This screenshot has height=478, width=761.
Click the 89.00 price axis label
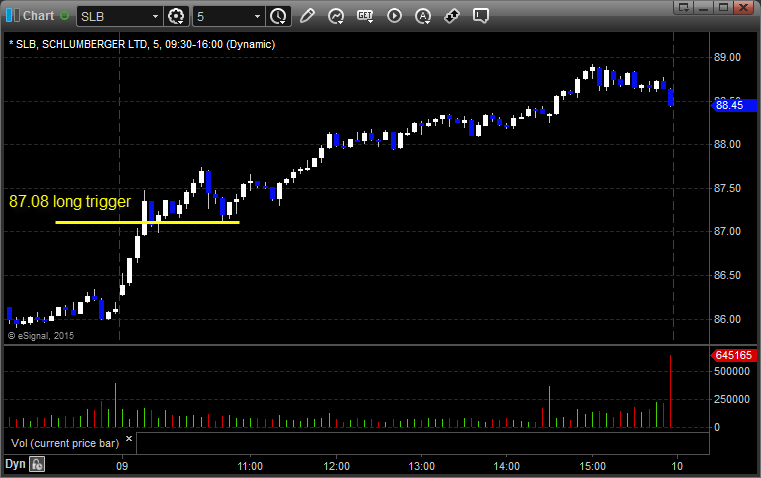(x=728, y=57)
